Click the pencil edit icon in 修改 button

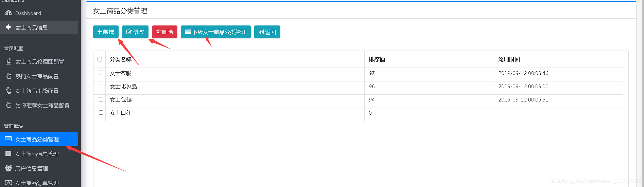click(129, 32)
